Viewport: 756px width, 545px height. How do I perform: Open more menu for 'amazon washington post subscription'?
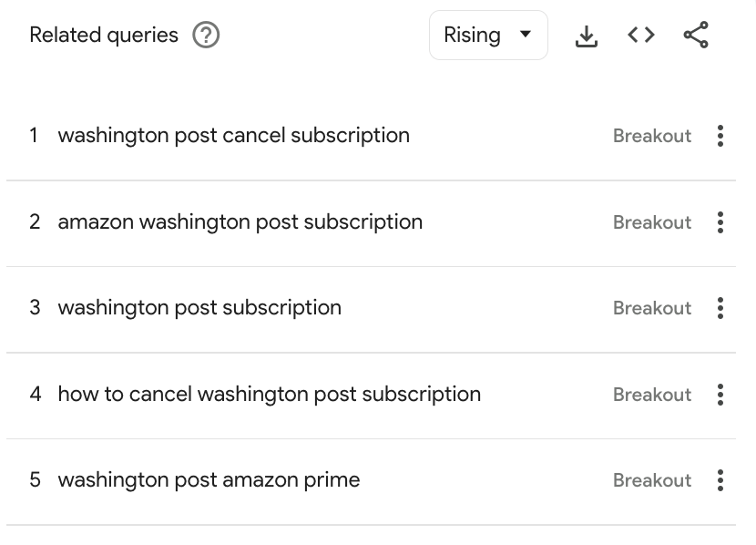tap(720, 222)
